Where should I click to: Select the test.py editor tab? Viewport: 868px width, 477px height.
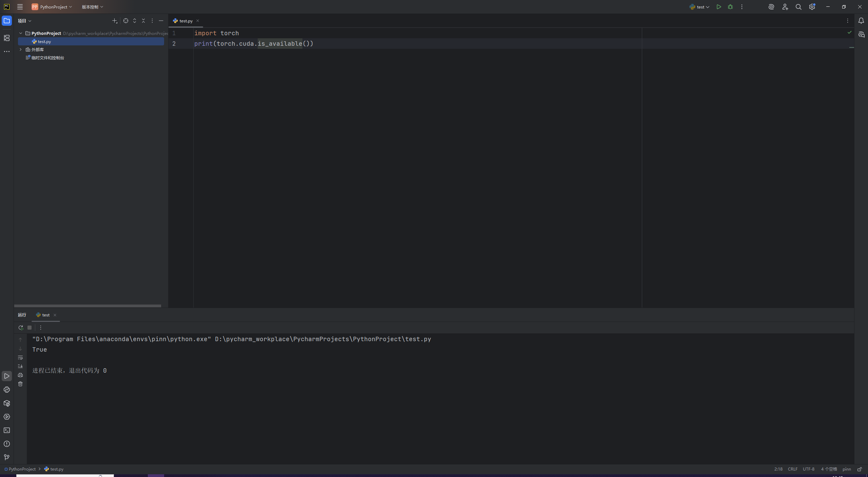pyautogui.click(x=186, y=21)
